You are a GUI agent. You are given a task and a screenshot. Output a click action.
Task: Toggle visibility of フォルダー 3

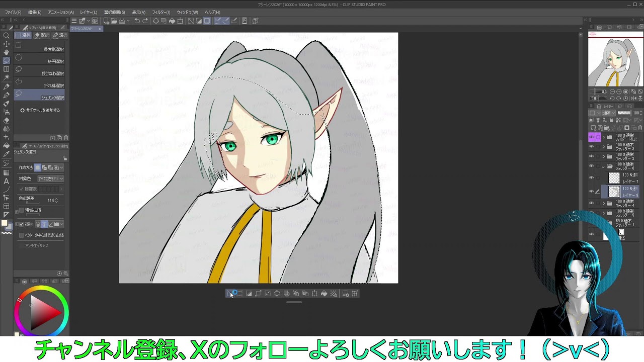(592, 147)
